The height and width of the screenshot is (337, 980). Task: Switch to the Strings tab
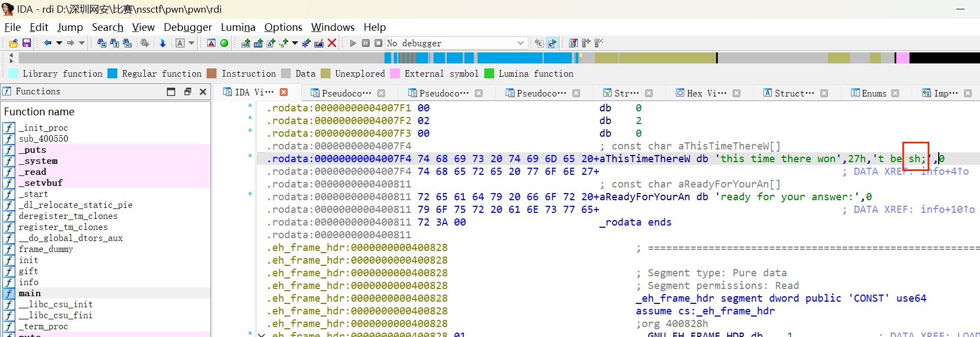[626, 93]
